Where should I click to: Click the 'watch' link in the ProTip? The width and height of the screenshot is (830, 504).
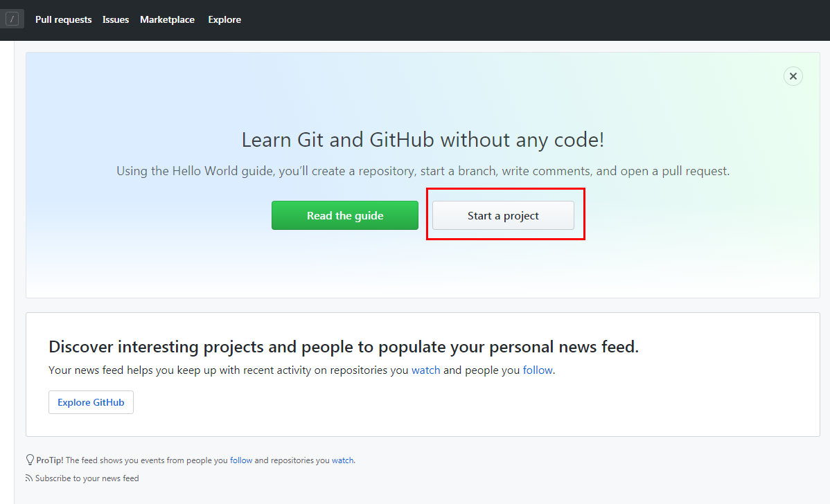pyautogui.click(x=342, y=460)
